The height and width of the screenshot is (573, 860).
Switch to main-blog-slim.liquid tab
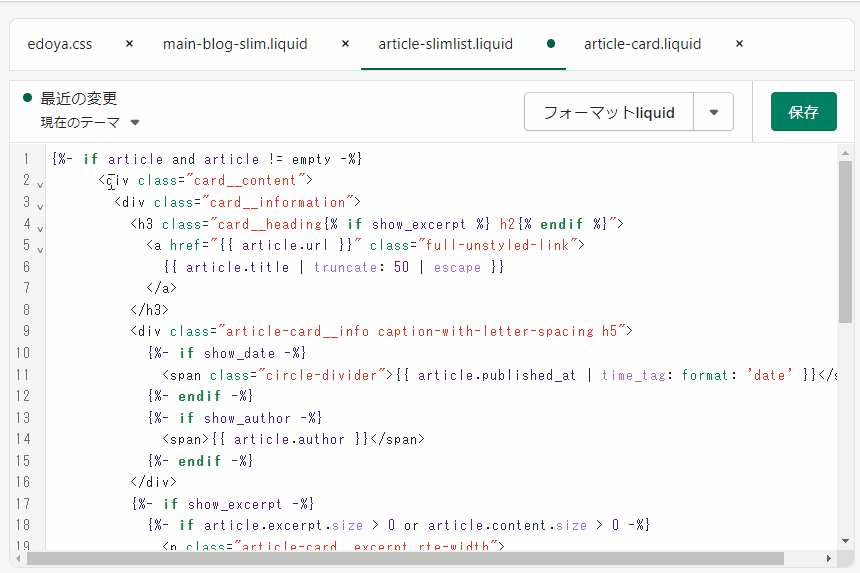(235, 44)
